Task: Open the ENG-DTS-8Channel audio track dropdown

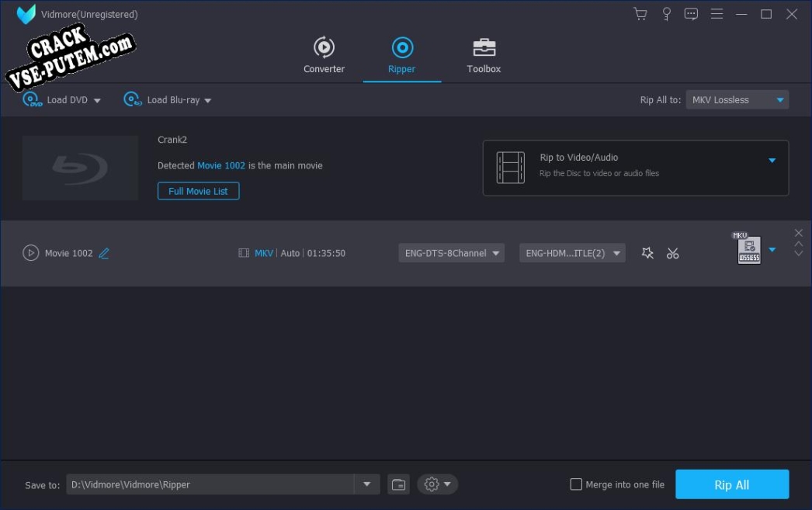Action: pos(452,253)
